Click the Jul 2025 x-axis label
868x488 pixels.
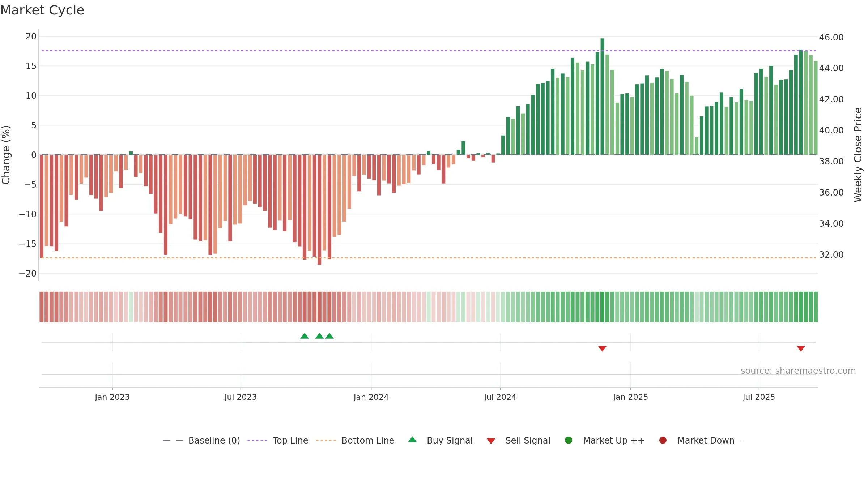pyautogui.click(x=759, y=397)
